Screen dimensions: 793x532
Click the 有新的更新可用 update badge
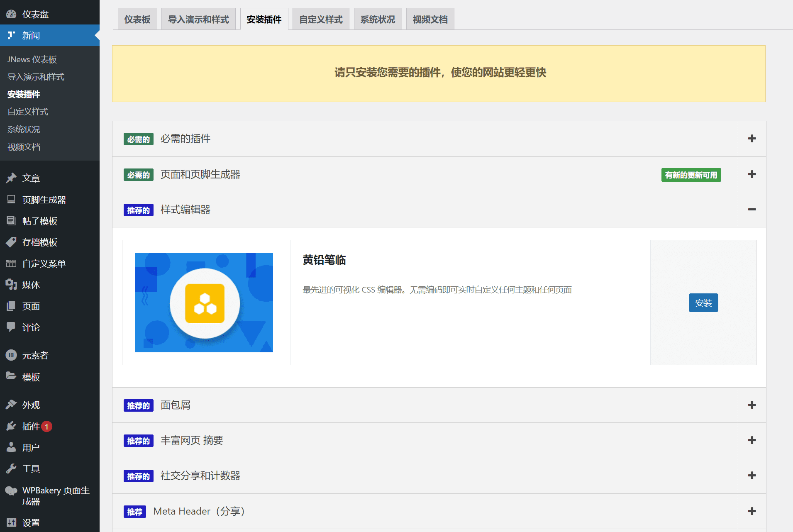(691, 175)
